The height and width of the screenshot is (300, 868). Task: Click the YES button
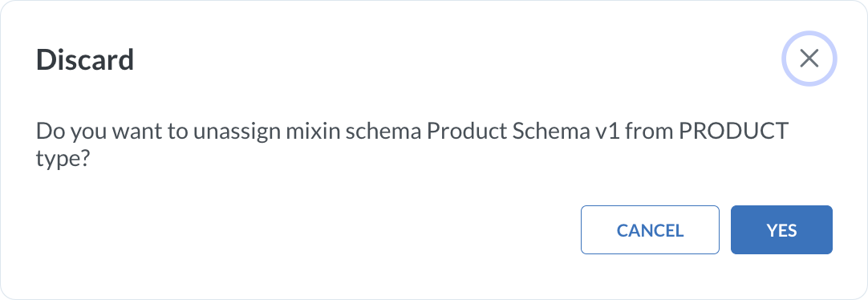pos(781,229)
